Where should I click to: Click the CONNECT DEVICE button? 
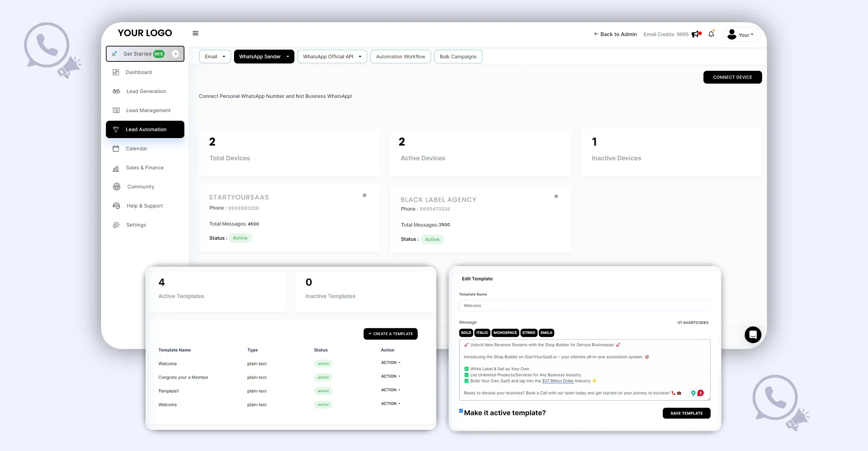[732, 77]
